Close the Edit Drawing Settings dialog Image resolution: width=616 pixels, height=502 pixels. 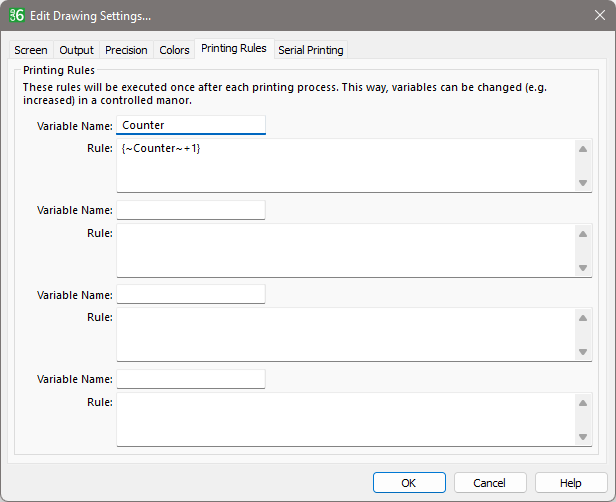(600, 15)
